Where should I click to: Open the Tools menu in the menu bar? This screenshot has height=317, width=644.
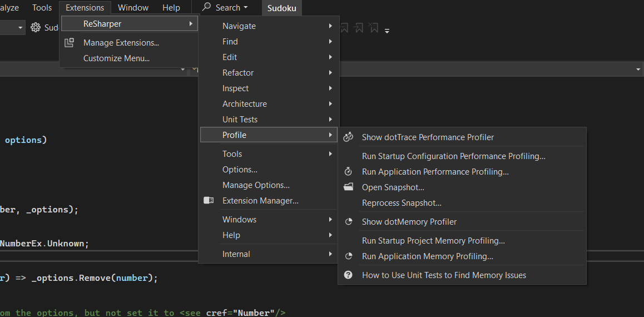[x=42, y=7]
